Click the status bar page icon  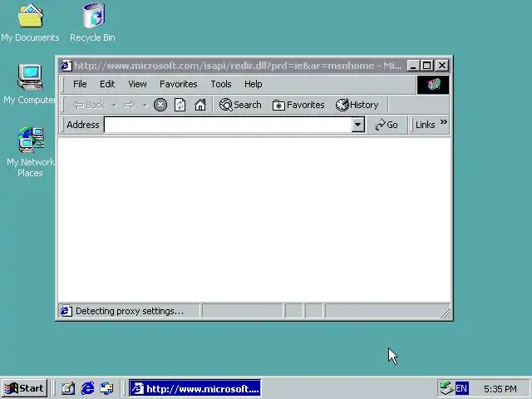(66, 311)
